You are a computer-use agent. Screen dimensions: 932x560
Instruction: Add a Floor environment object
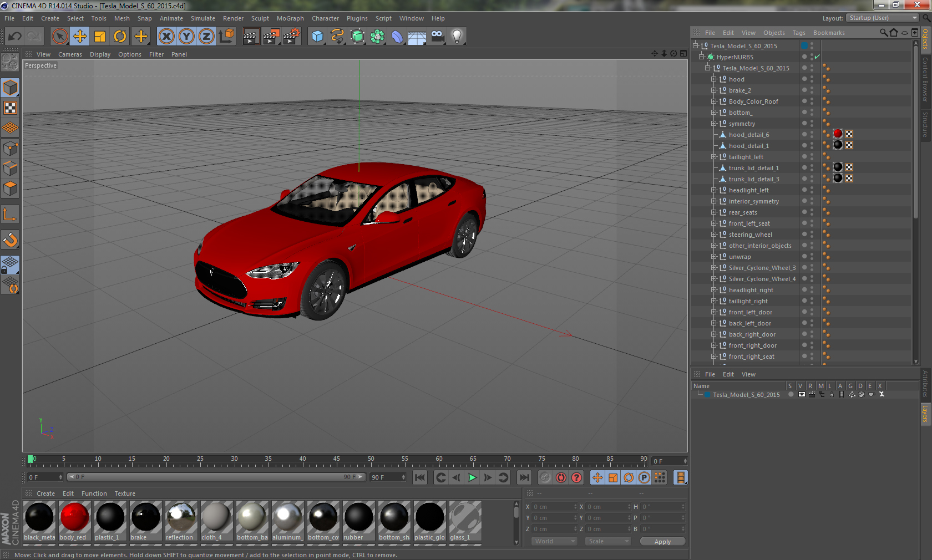point(417,37)
